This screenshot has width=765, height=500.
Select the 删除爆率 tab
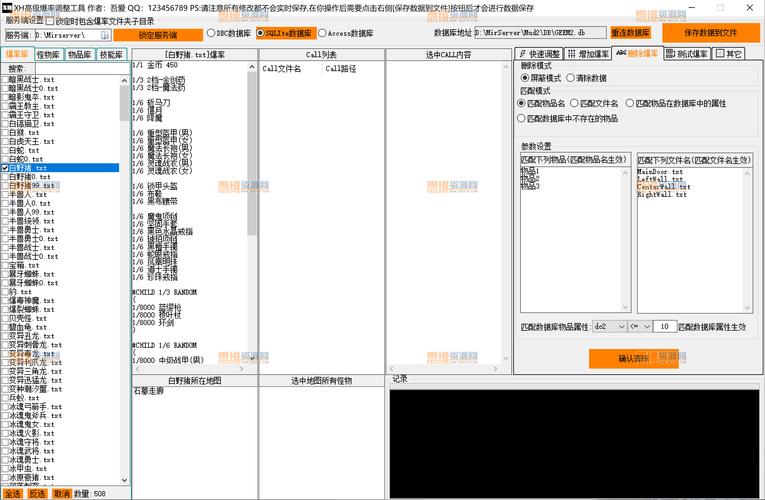coord(637,53)
